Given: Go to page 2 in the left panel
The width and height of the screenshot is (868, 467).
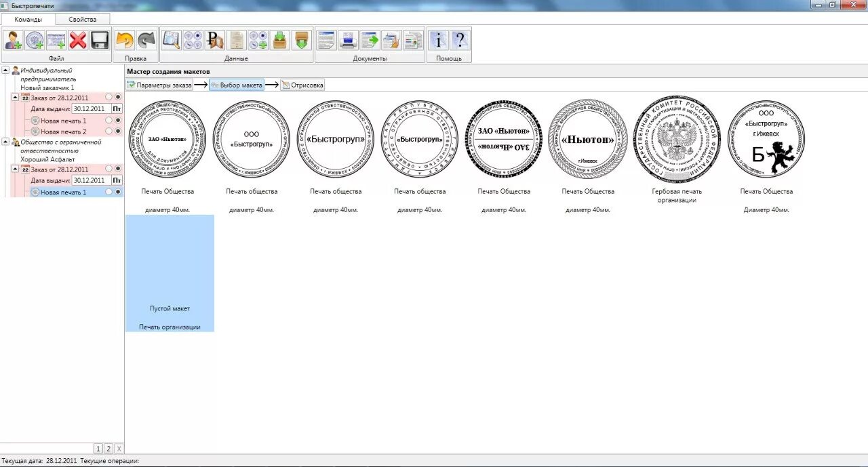Looking at the screenshot, I should pyautogui.click(x=108, y=449).
